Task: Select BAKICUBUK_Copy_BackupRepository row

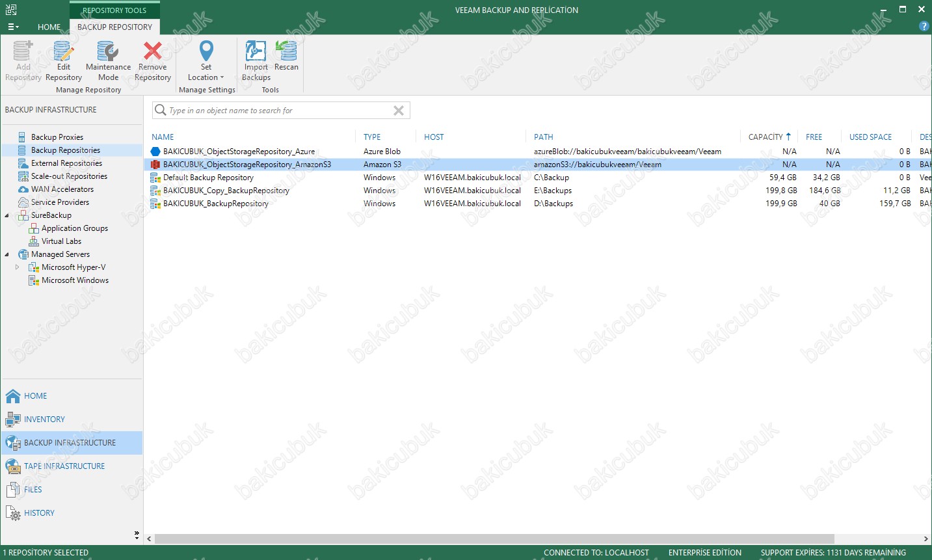Action: pos(537,191)
